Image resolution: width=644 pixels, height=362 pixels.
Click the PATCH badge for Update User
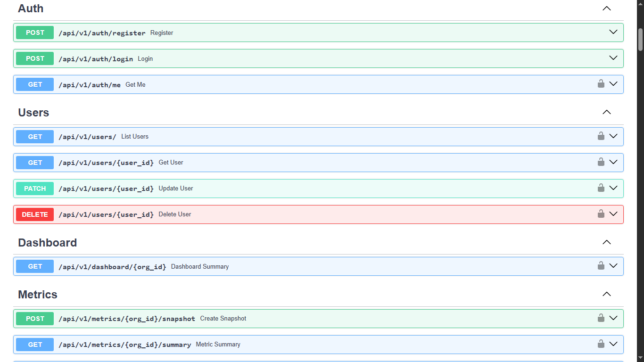(x=35, y=189)
